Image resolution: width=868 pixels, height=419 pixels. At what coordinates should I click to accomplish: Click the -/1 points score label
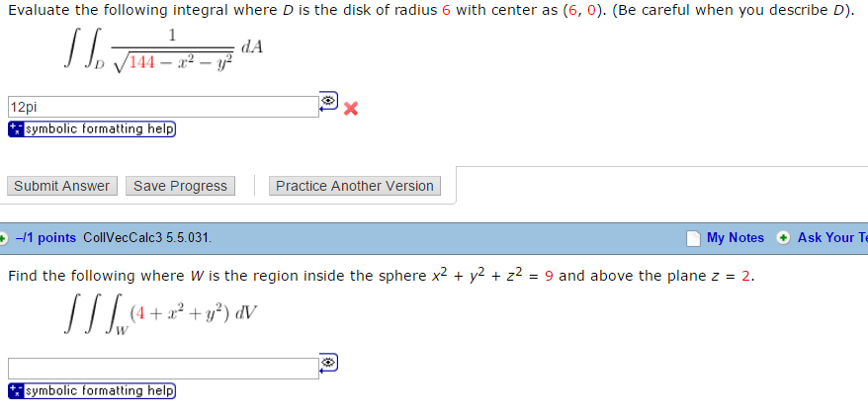pos(46,237)
